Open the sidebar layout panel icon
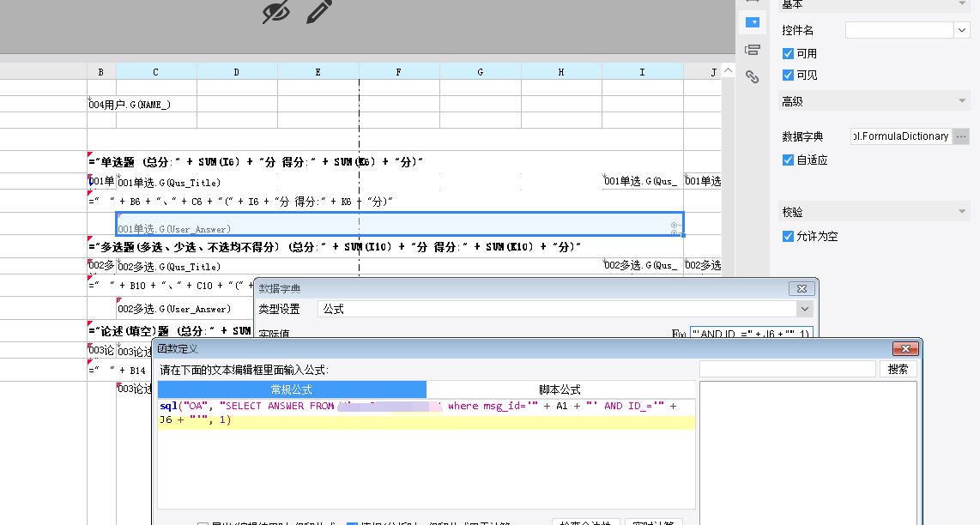Screen dimensions: 980x525 coord(753,50)
